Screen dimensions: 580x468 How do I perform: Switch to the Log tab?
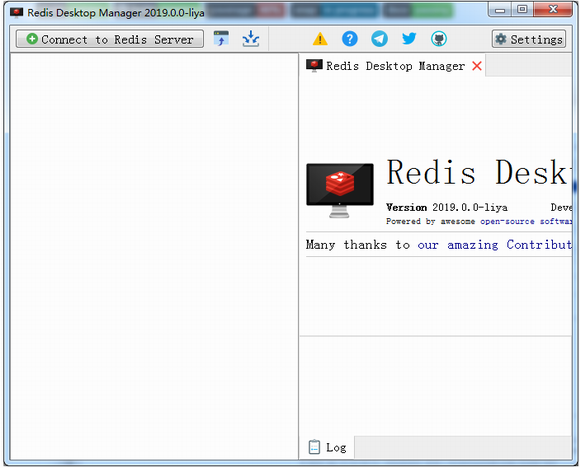[327, 447]
